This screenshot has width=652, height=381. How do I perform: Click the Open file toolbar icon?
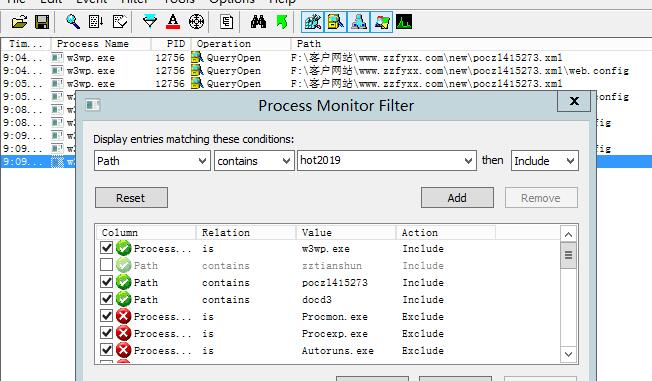(x=19, y=22)
